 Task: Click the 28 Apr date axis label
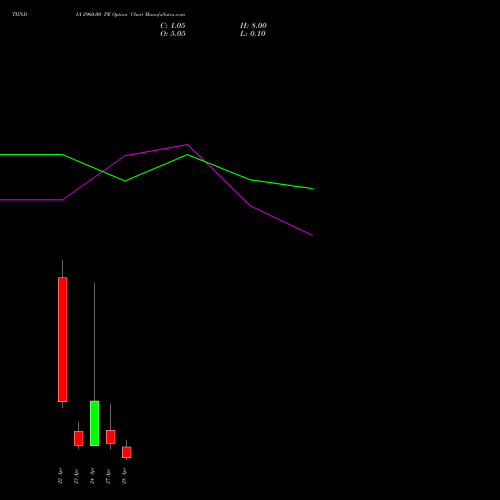tap(124, 476)
